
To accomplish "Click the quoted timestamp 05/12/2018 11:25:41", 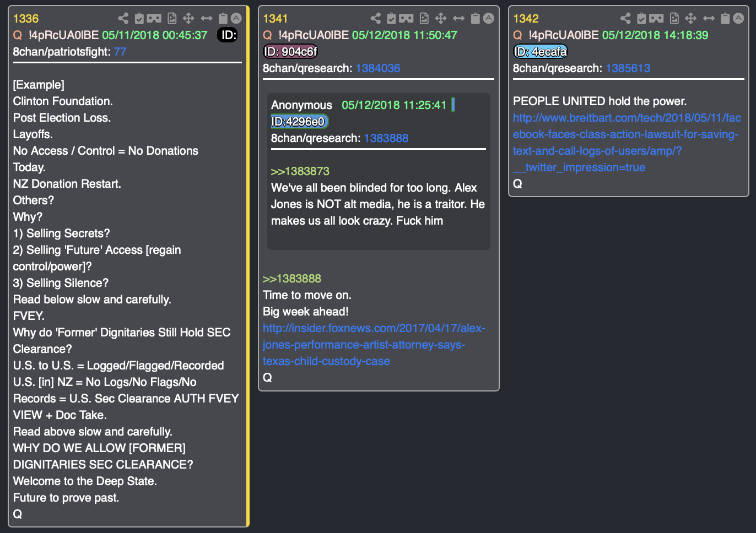I will 394,105.
